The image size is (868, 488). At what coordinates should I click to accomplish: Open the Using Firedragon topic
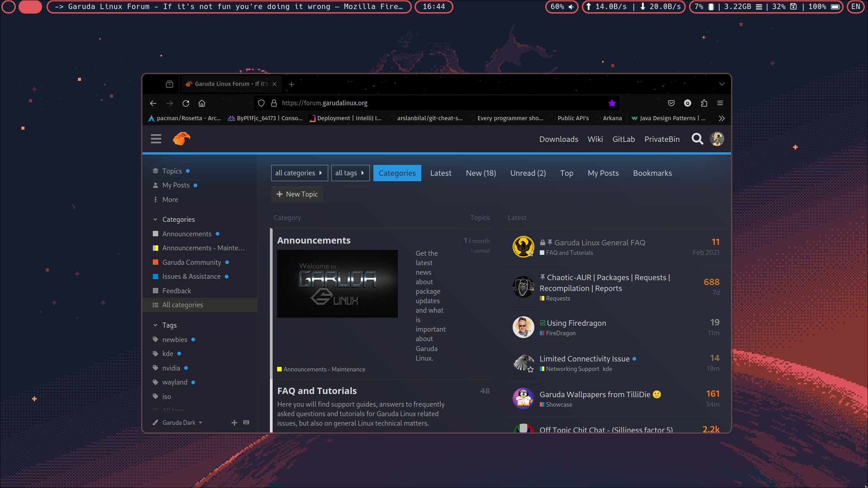point(576,323)
